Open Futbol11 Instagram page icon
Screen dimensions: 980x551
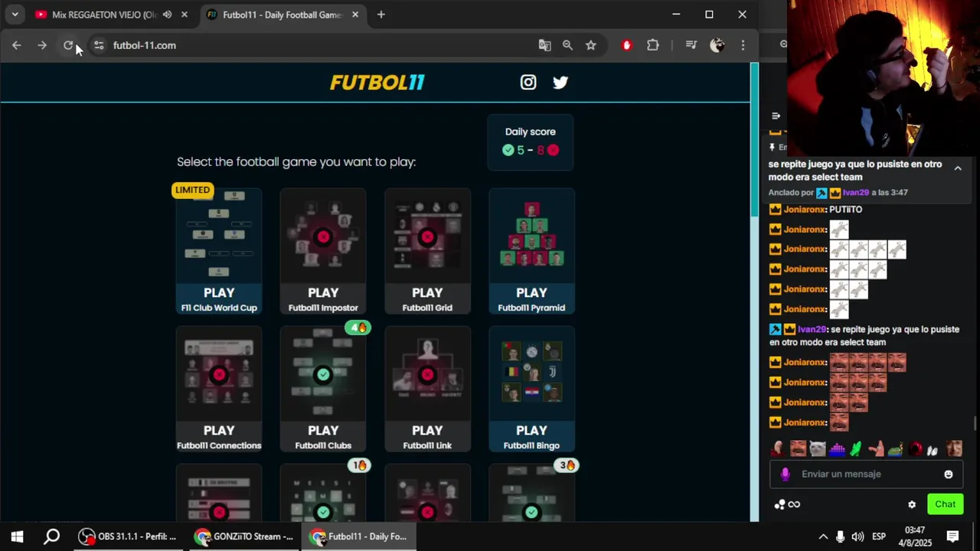[x=528, y=82]
